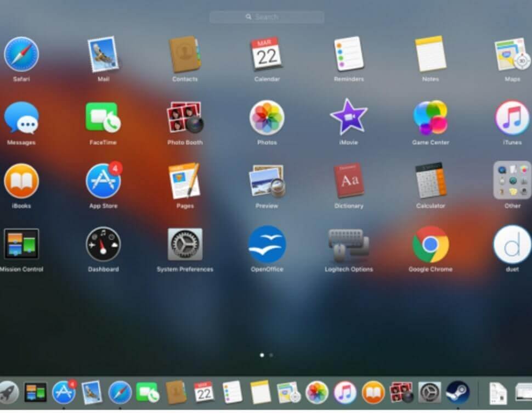The image size is (532, 414).
Task: Open document stack in the Dock
Action: point(498,393)
